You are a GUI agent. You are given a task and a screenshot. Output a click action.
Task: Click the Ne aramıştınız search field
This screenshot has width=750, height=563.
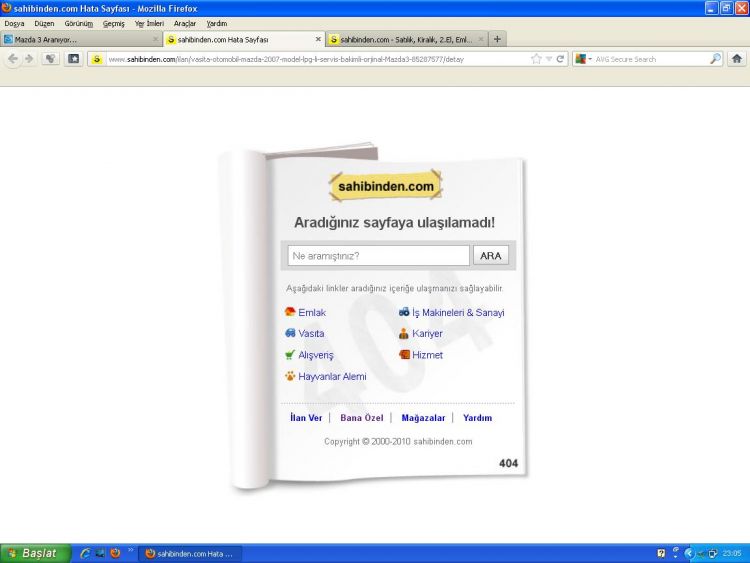click(x=378, y=255)
